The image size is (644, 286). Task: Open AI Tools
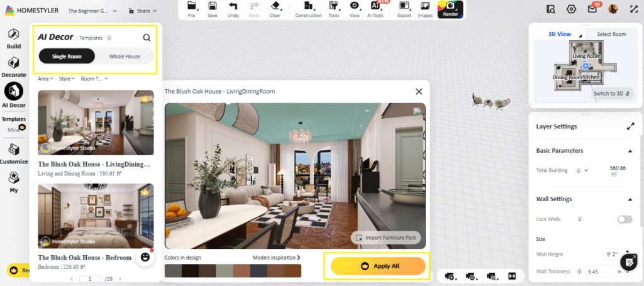(x=375, y=9)
